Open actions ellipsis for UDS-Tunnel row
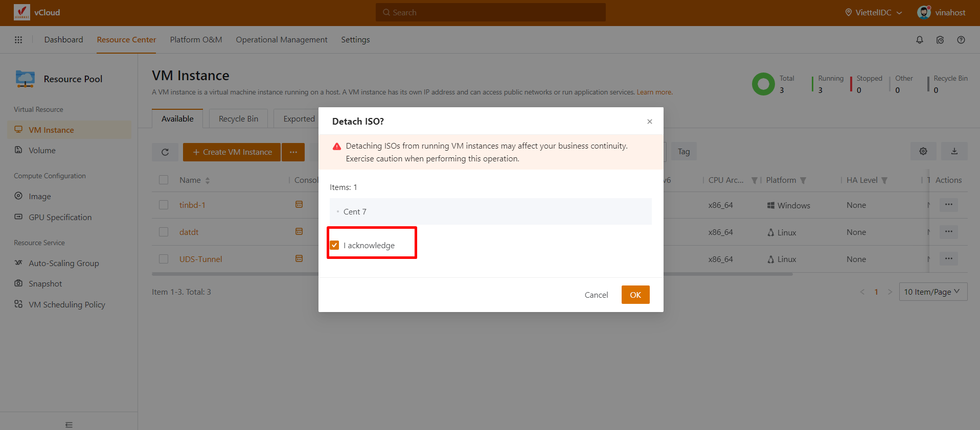The width and height of the screenshot is (980, 430). click(949, 259)
